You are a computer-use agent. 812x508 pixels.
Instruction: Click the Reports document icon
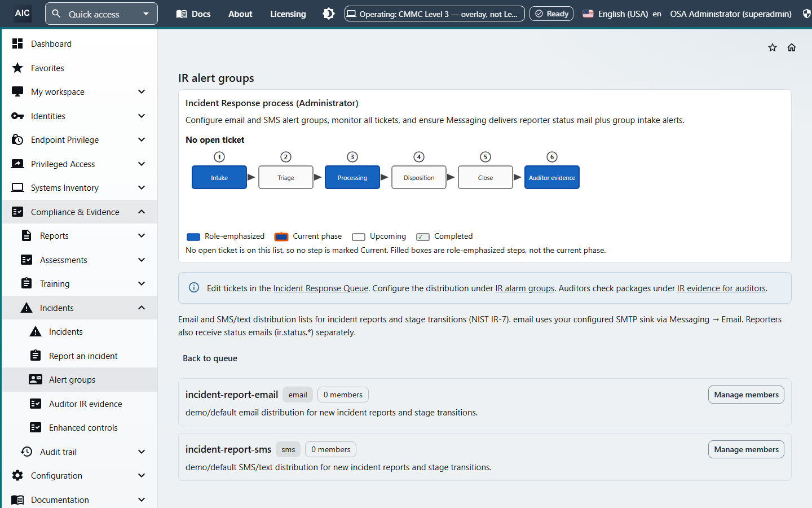pos(27,235)
